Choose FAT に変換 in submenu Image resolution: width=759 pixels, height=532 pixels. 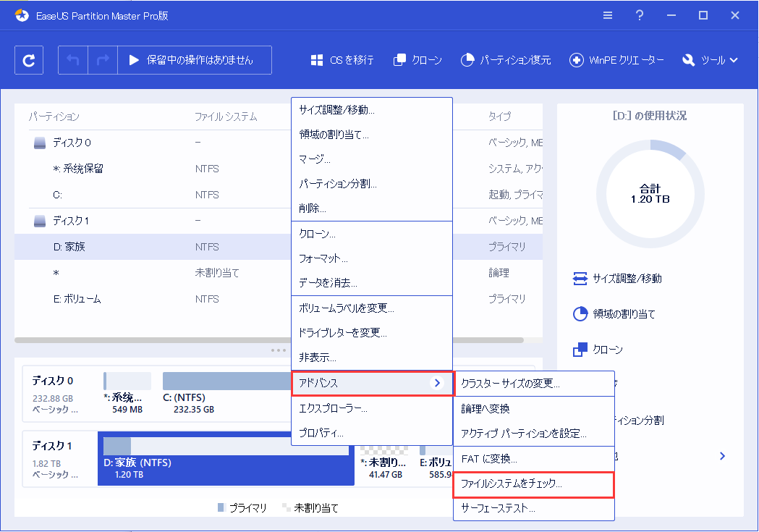pos(534,459)
